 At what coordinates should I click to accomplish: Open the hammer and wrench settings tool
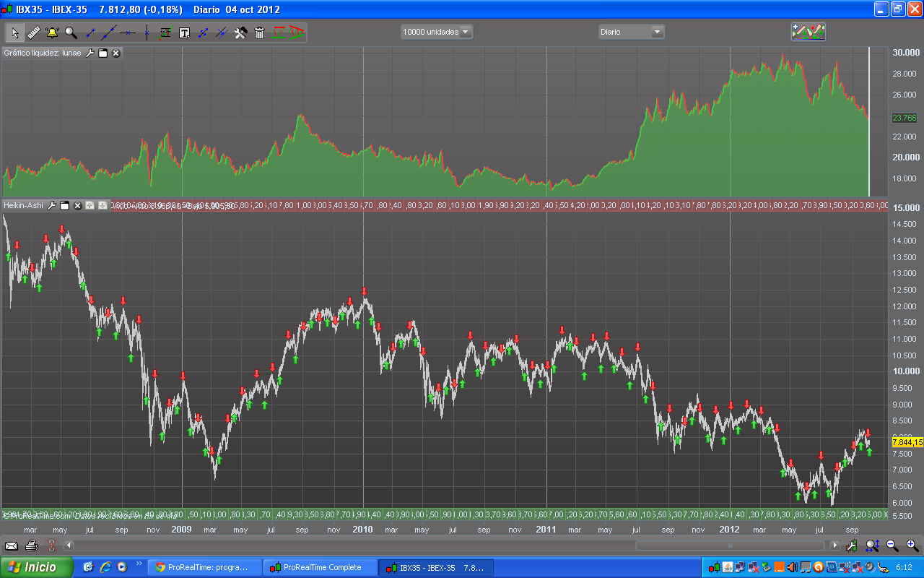(x=241, y=33)
